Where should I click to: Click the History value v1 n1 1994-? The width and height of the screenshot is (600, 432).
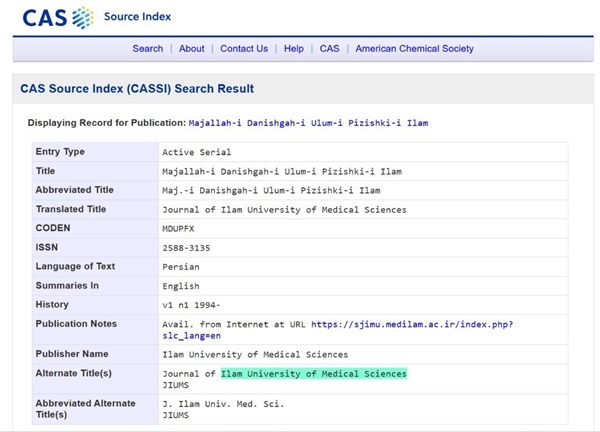pyautogui.click(x=191, y=305)
